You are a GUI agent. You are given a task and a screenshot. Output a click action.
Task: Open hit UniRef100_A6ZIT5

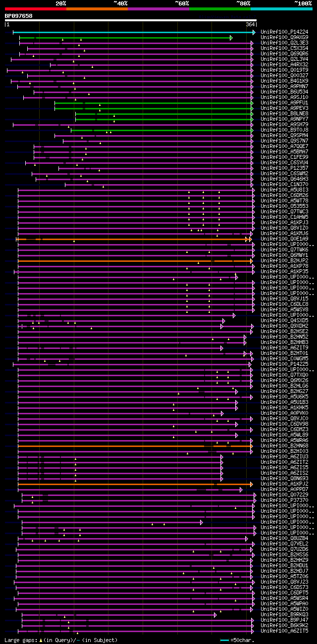[x=284, y=631]
